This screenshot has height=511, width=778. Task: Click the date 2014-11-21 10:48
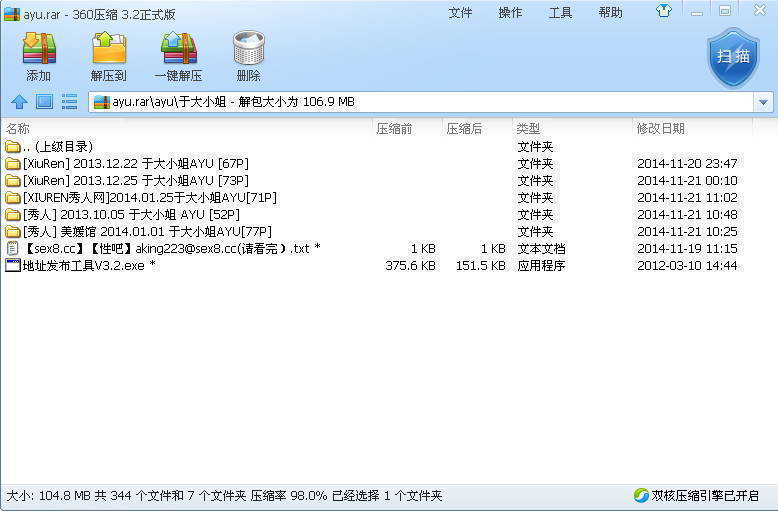coord(687,215)
